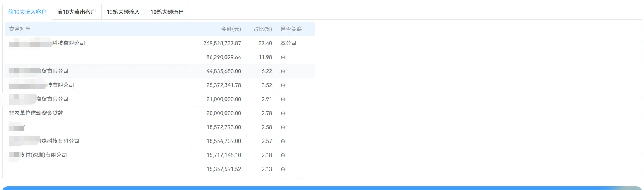Select the 10笔大额流入 tab
Screen dimensions: 644x190
[123, 12]
